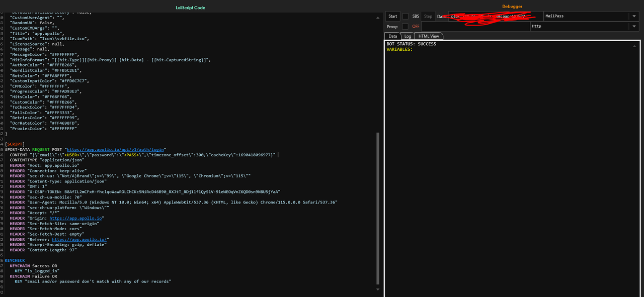The height and width of the screenshot is (297, 644).
Task: Click the "X-CSRF-TOKEN" header line
Action: pyautogui.click(x=145, y=192)
